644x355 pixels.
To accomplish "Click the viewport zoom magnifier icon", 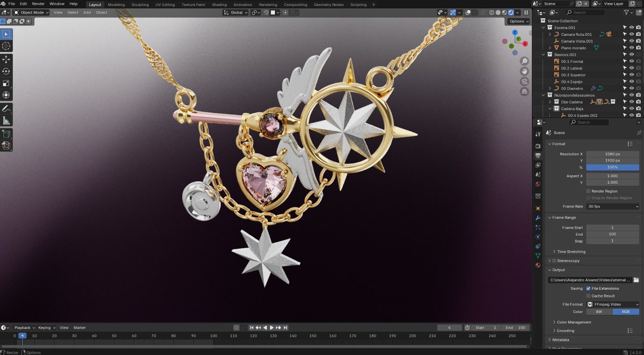I will click(x=524, y=61).
